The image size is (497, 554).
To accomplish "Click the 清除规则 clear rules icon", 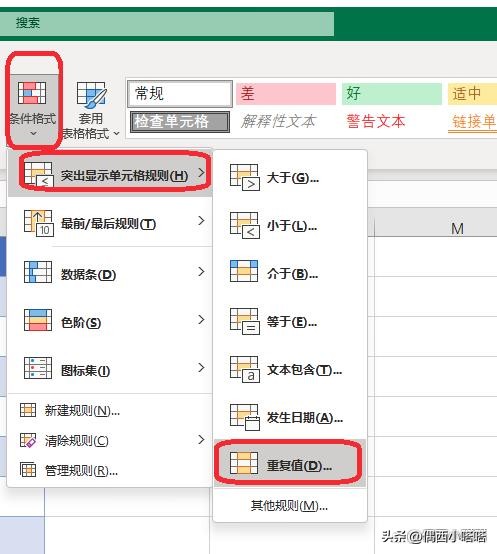I will 28,440.
